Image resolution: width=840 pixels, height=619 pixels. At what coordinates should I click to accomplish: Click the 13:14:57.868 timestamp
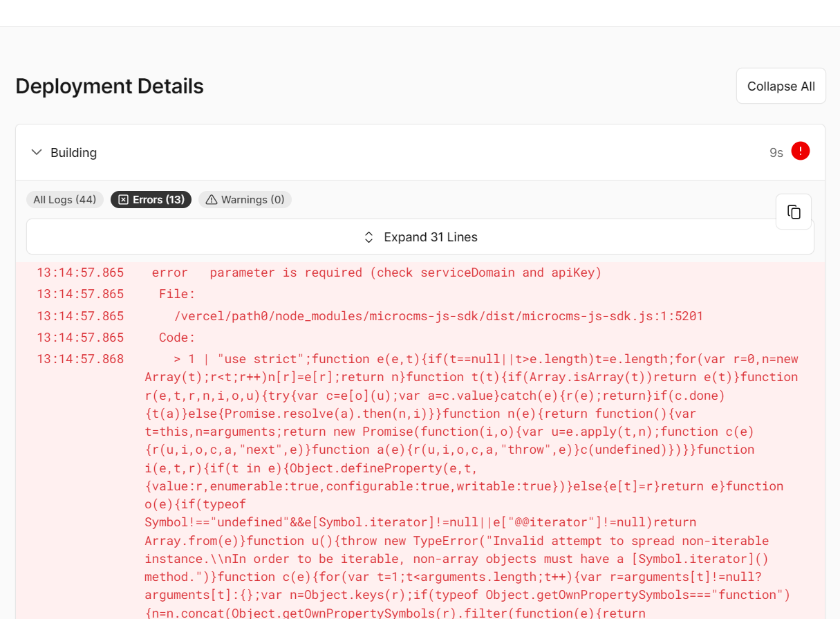(80, 359)
